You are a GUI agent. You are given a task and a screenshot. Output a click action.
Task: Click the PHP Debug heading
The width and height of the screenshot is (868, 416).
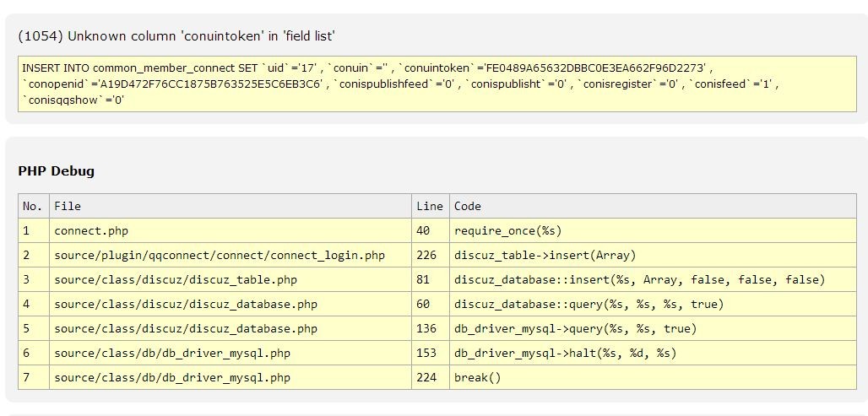(57, 171)
